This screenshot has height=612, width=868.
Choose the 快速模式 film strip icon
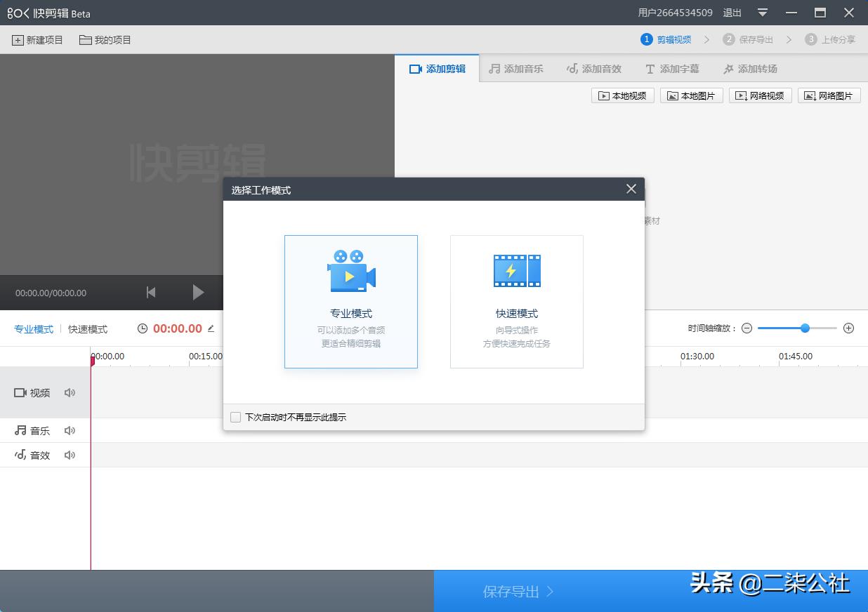pyautogui.click(x=517, y=271)
